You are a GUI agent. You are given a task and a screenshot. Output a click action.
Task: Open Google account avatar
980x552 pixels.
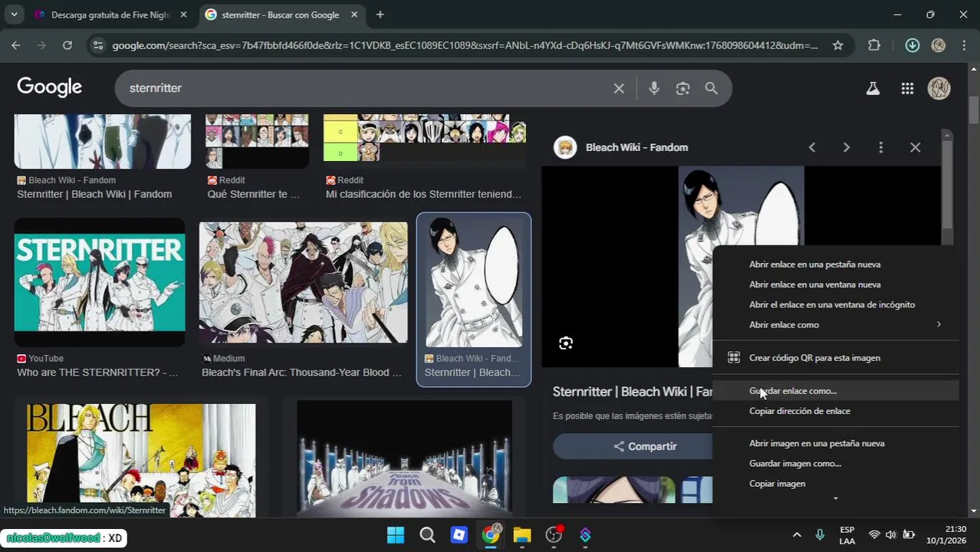tap(939, 88)
